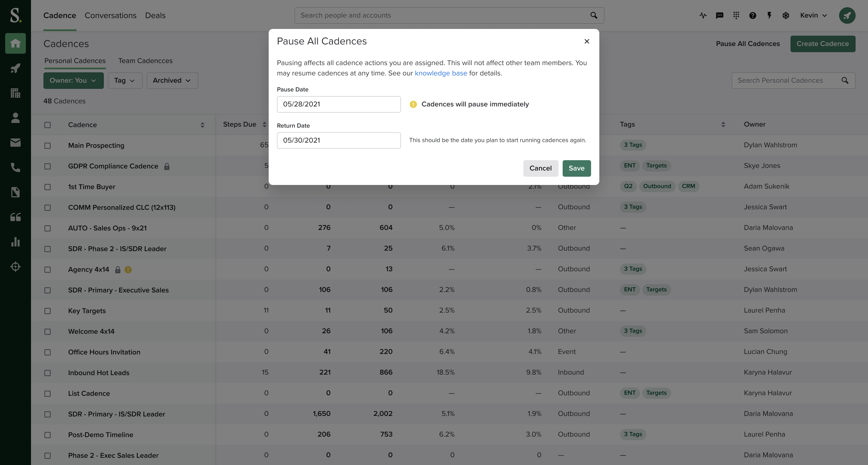Select the rocket Cadences icon in sidebar
Image resolution: width=868 pixels, height=465 pixels.
pyautogui.click(x=15, y=68)
